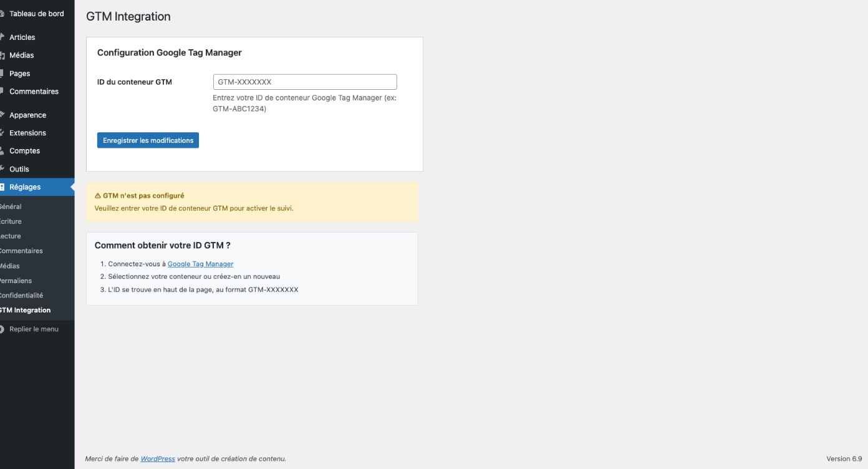Viewport: 868px width, 469px height.
Task: Select the Réglages menu
Action: pyautogui.click(x=37, y=187)
